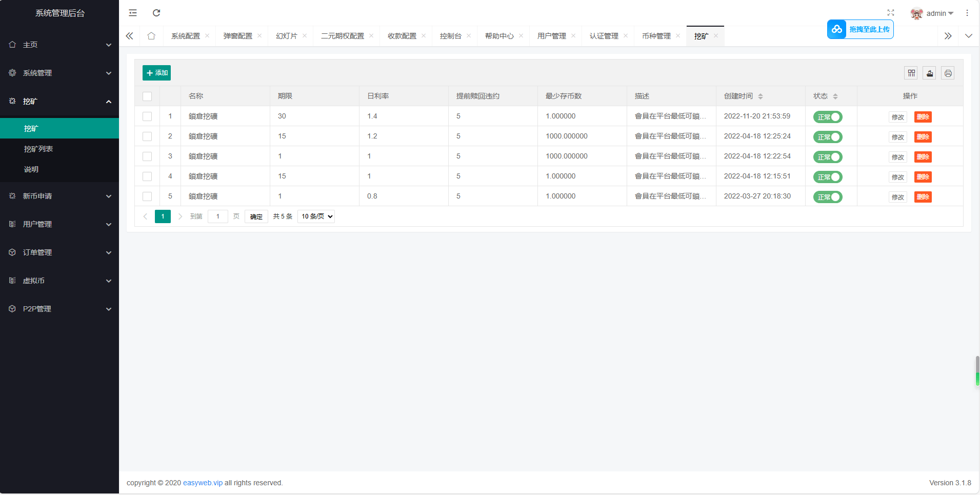Collapse the sidebar with the menu fold icon
This screenshot has height=495, width=980.
(x=133, y=13)
